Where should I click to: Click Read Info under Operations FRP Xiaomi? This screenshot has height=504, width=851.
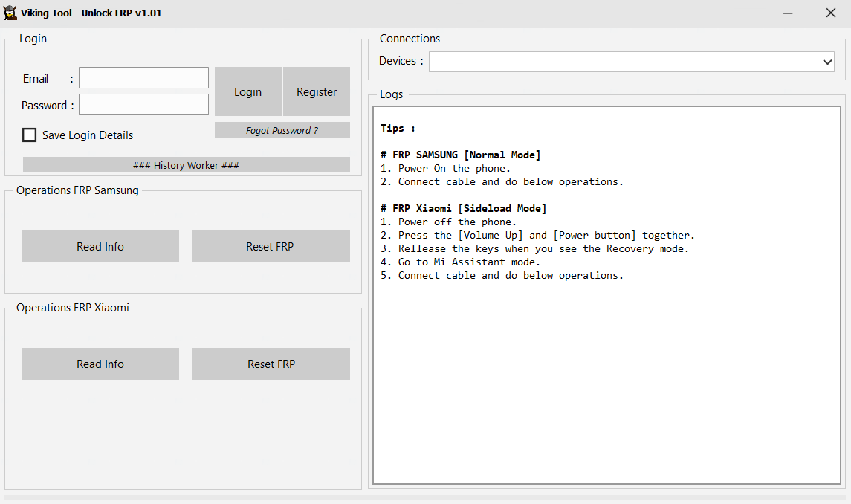pos(100,364)
